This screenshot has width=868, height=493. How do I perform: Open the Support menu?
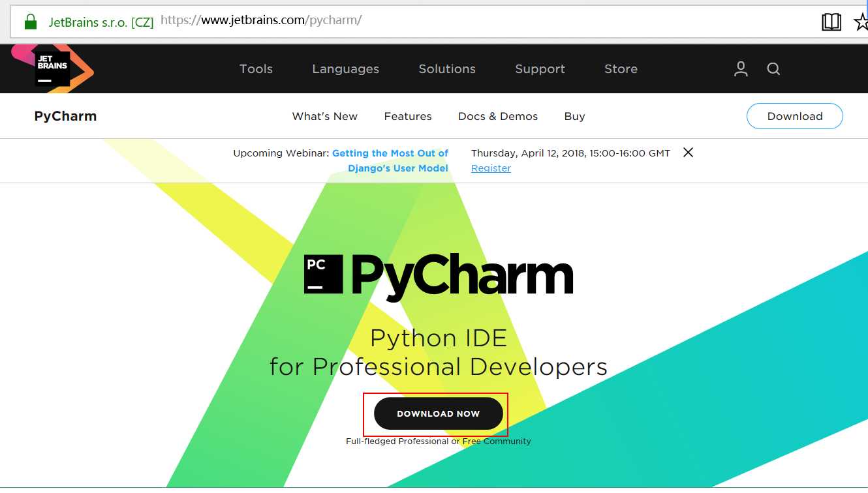[540, 69]
